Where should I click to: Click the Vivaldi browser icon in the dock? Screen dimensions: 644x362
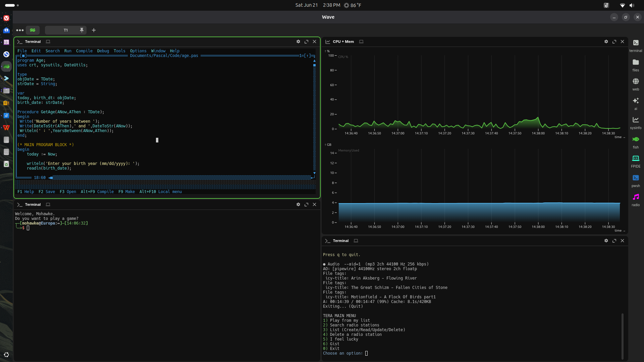(x=6, y=18)
